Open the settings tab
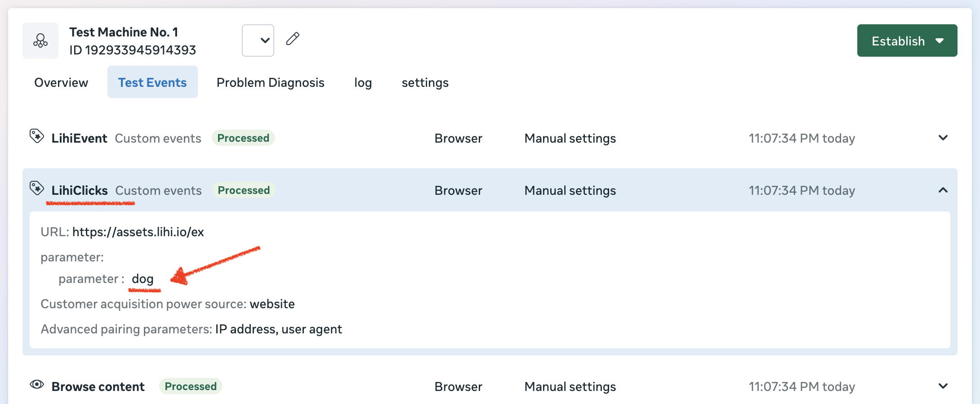This screenshot has width=980, height=404. click(425, 83)
